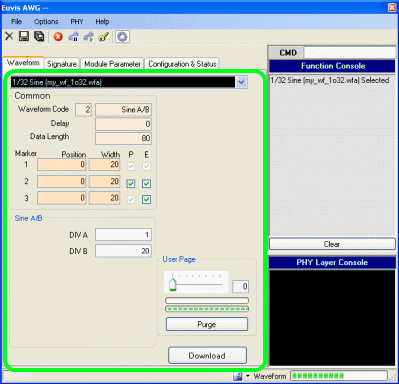Click the Waveform Code number field
399x384 pixels.
(x=83, y=110)
